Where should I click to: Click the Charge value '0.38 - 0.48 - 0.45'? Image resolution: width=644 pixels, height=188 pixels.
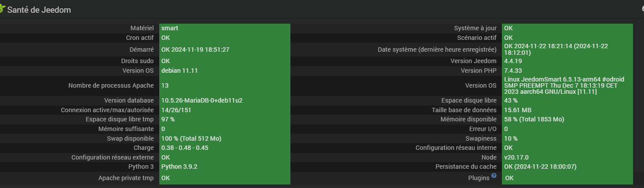pyautogui.click(x=185, y=148)
